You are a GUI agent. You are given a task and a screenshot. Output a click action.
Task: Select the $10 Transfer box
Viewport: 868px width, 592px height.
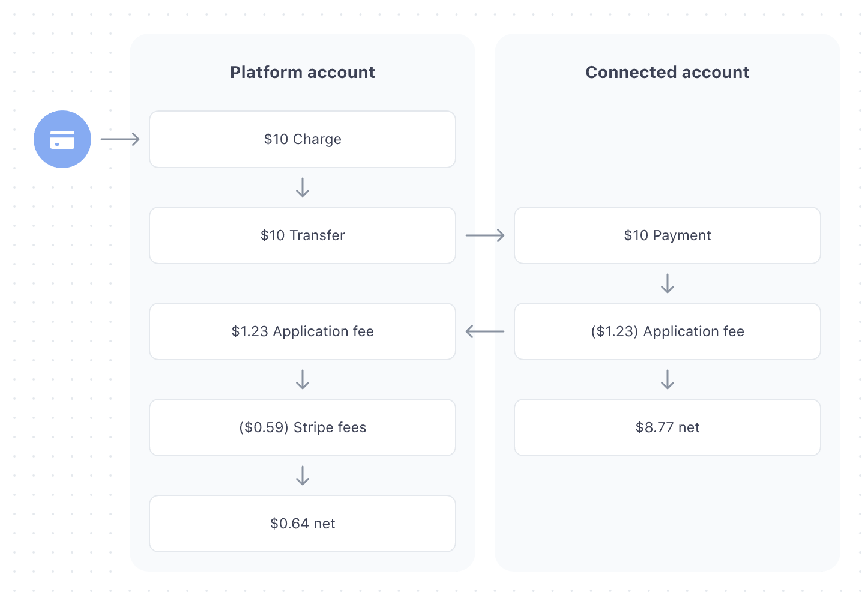click(303, 235)
